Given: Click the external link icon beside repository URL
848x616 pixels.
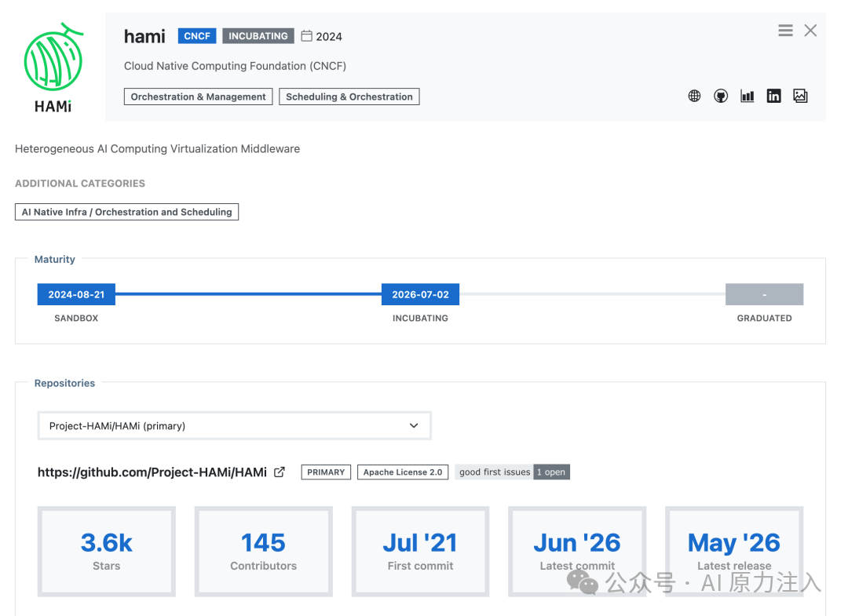Looking at the screenshot, I should pyautogui.click(x=279, y=472).
